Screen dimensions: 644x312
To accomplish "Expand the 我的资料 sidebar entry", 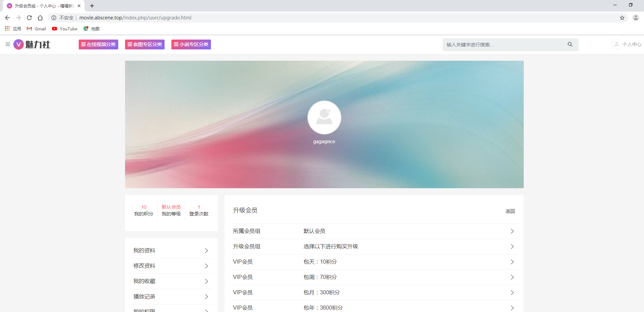I will click(x=171, y=251).
